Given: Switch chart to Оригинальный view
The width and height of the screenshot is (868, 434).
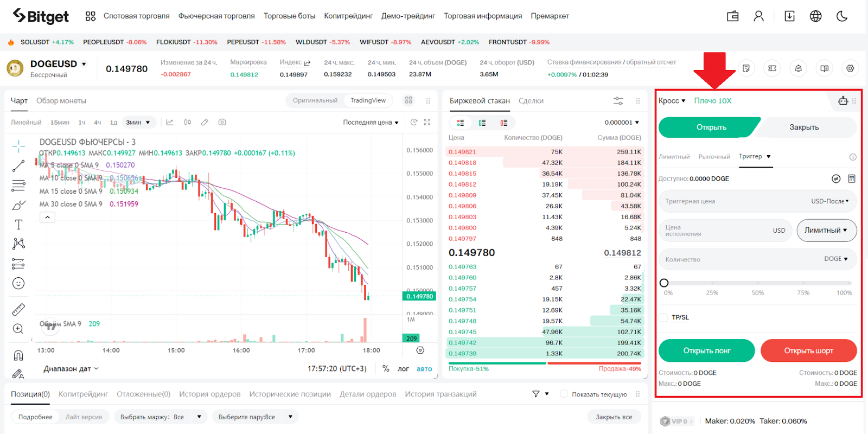Looking at the screenshot, I should pyautogui.click(x=315, y=100).
